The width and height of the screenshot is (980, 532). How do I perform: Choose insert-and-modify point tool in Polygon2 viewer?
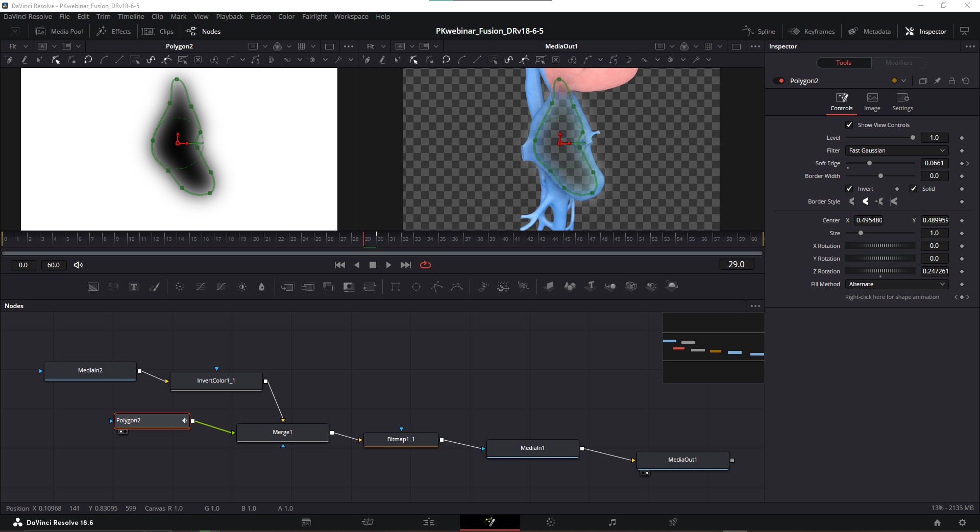[39, 60]
